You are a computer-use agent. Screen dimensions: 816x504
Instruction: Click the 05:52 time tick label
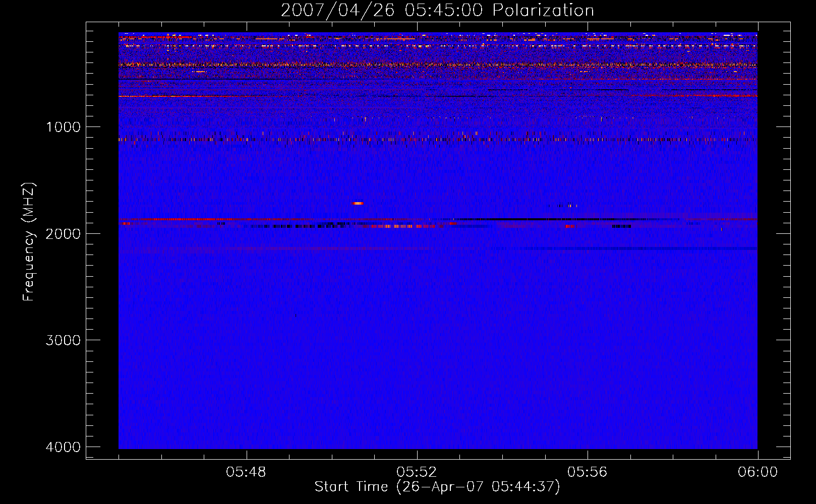click(x=417, y=472)
